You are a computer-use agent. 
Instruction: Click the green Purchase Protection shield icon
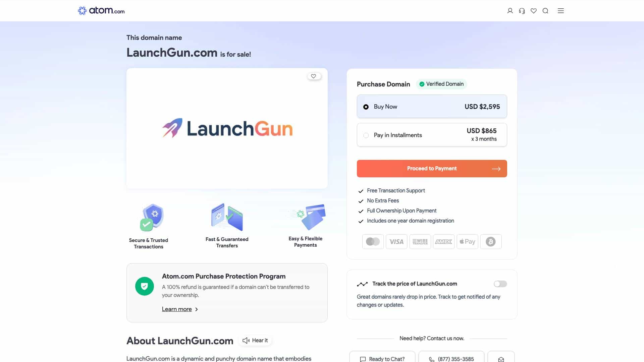click(x=145, y=286)
